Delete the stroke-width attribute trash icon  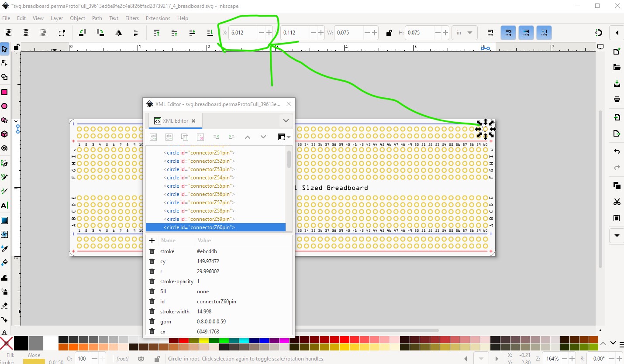pos(152,311)
